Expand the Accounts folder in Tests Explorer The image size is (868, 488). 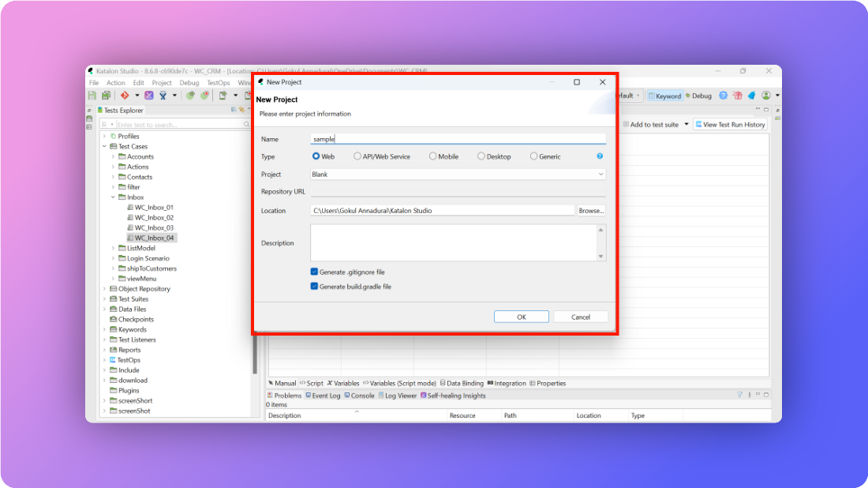(x=113, y=156)
